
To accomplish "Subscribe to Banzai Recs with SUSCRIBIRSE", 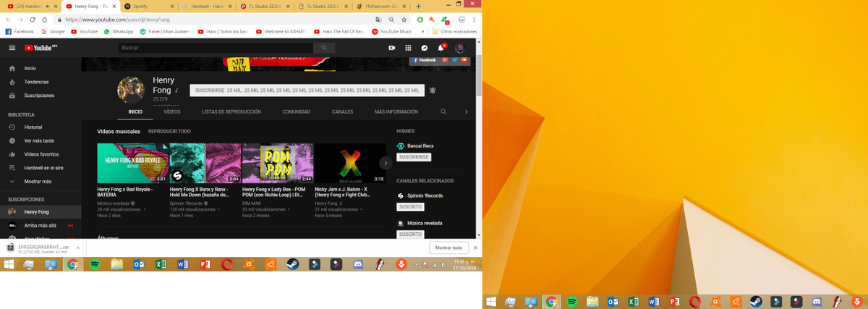I will (414, 157).
